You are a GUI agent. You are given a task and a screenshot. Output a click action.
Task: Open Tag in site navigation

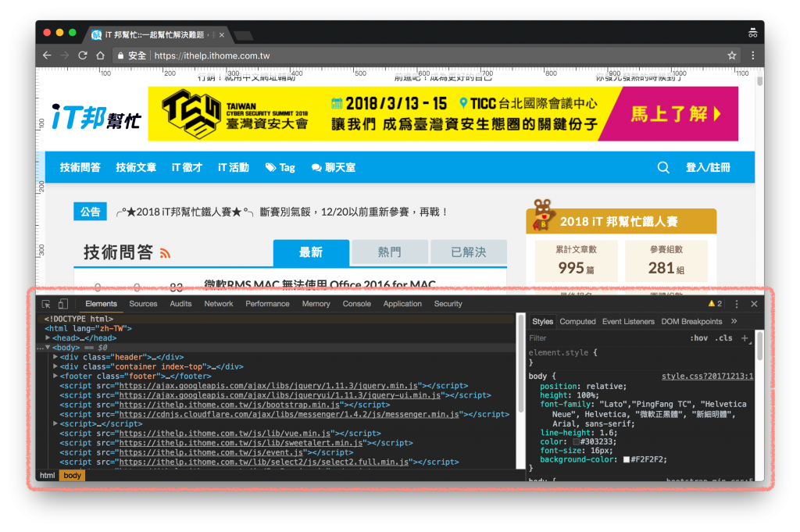click(280, 167)
